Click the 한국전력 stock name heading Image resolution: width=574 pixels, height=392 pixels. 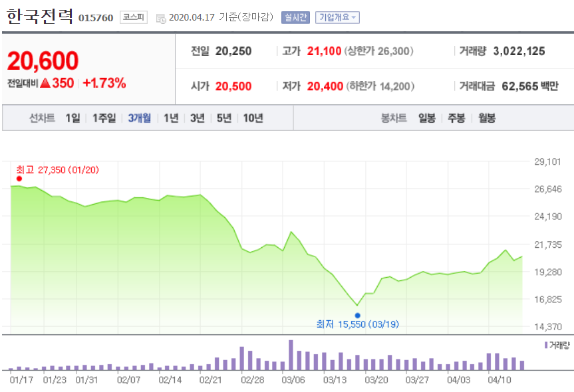click(x=39, y=17)
